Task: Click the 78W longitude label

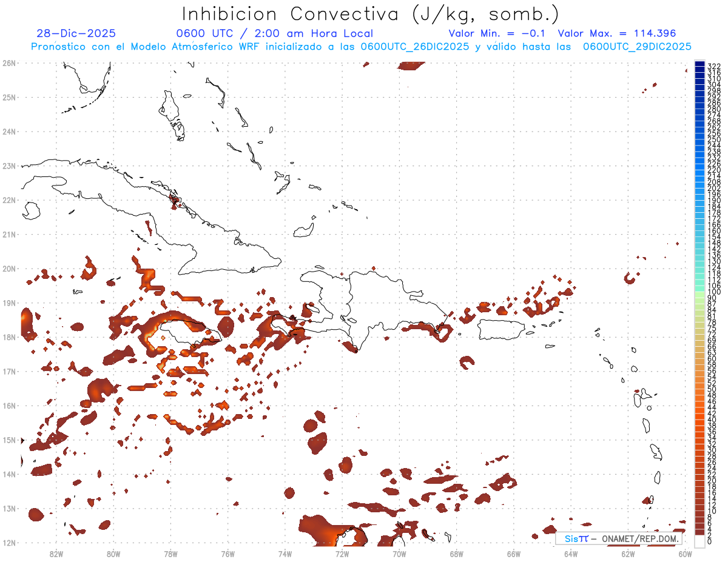Action: [170, 553]
